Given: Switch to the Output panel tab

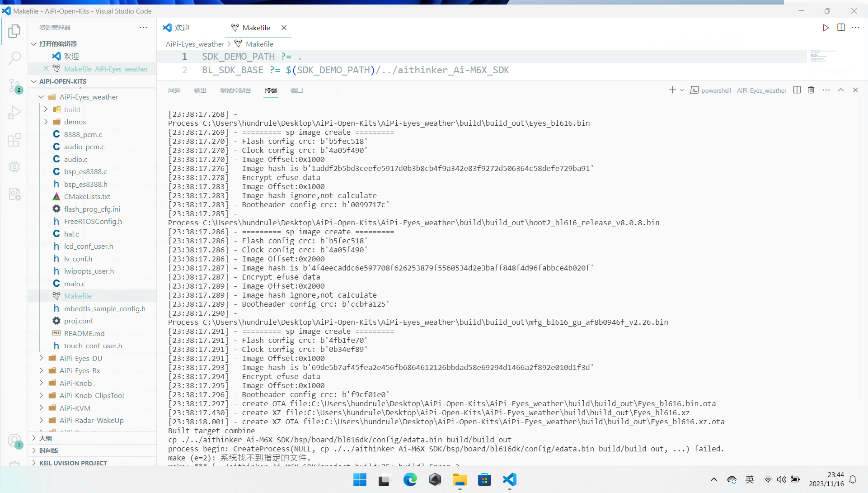Looking at the screenshot, I should (200, 90).
